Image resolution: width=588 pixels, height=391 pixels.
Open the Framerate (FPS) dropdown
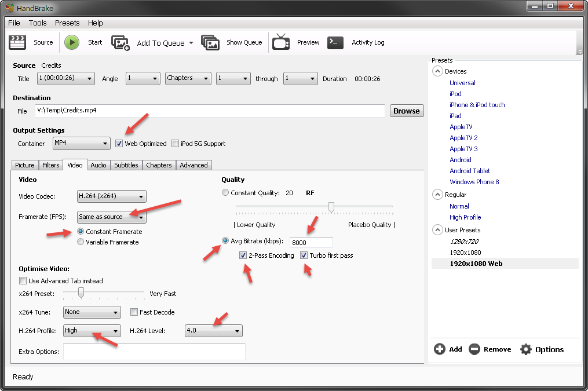111,217
